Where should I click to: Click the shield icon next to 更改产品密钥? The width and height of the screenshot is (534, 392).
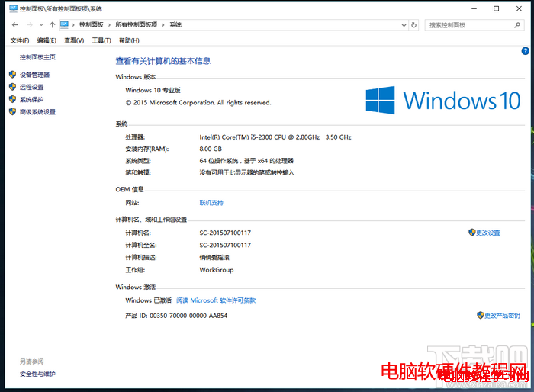(x=480, y=316)
